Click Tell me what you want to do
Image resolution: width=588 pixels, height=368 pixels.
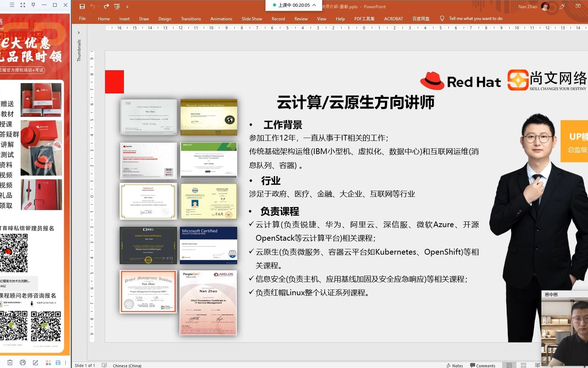pos(475,18)
